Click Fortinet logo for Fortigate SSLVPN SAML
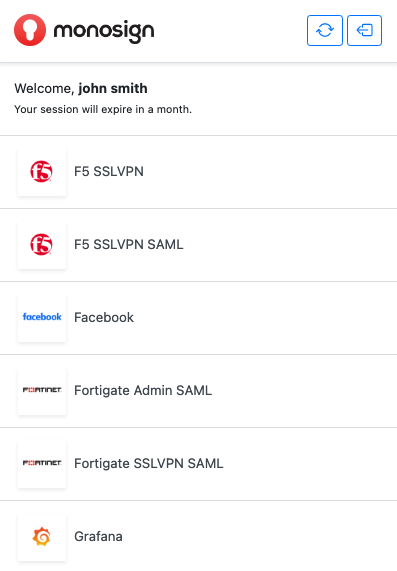397x571 pixels. (x=42, y=463)
